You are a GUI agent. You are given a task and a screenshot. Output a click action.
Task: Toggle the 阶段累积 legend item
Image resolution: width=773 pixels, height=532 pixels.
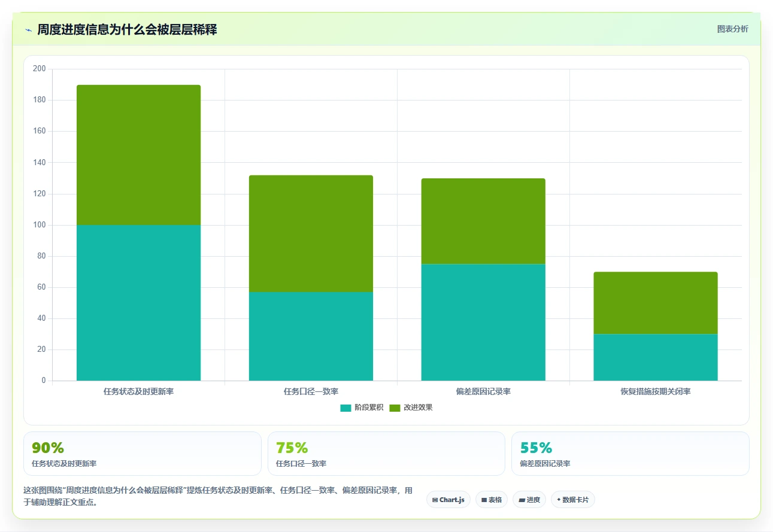362,408
